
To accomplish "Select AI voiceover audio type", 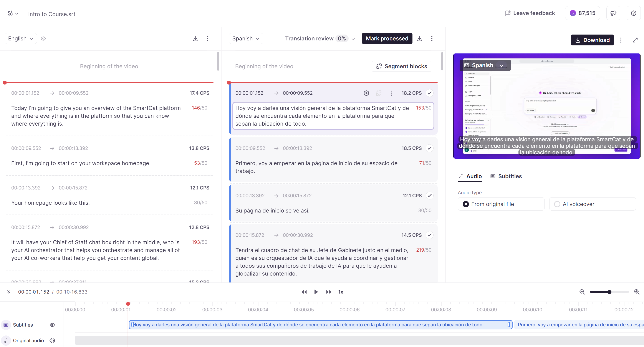I will [x=592, y=204].
